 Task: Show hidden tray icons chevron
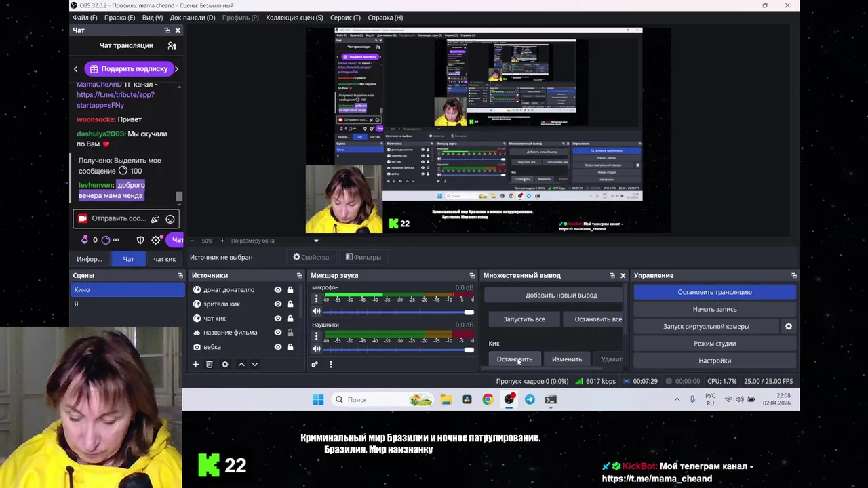click(x=677, y=399)
